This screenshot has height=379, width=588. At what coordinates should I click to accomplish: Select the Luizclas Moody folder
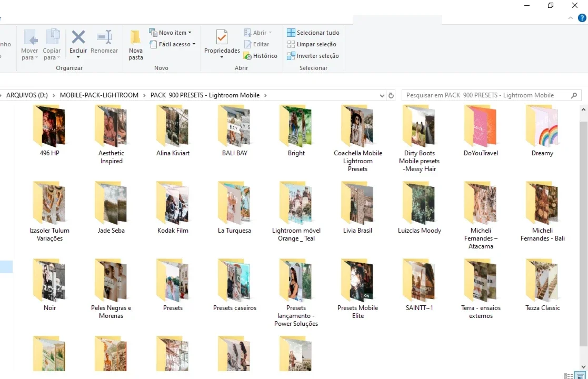(x=419, y=208)
